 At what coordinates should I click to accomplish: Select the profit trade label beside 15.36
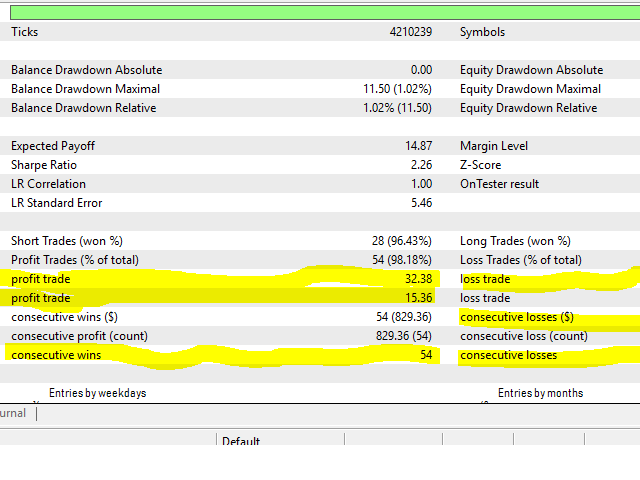41,298
